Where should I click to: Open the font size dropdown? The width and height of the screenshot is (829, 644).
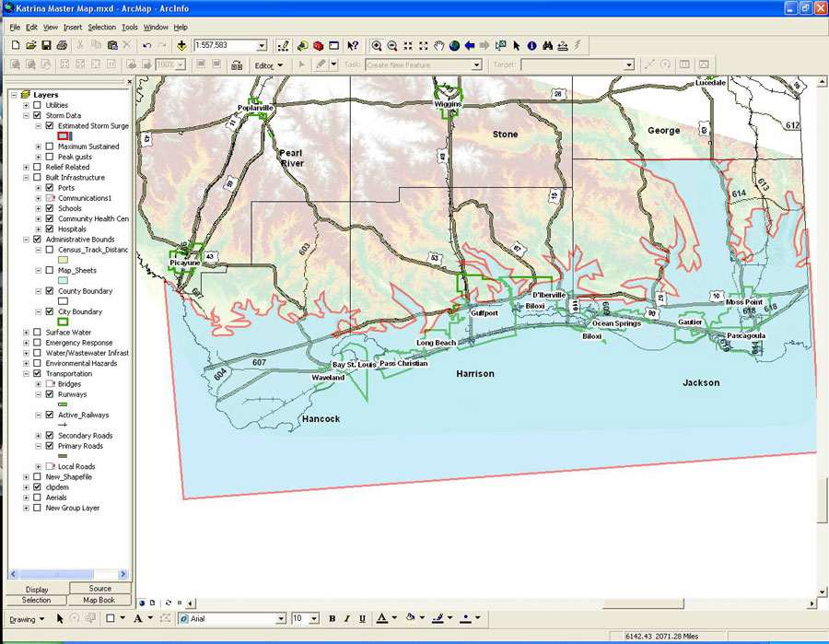click(x=315, y=618)
